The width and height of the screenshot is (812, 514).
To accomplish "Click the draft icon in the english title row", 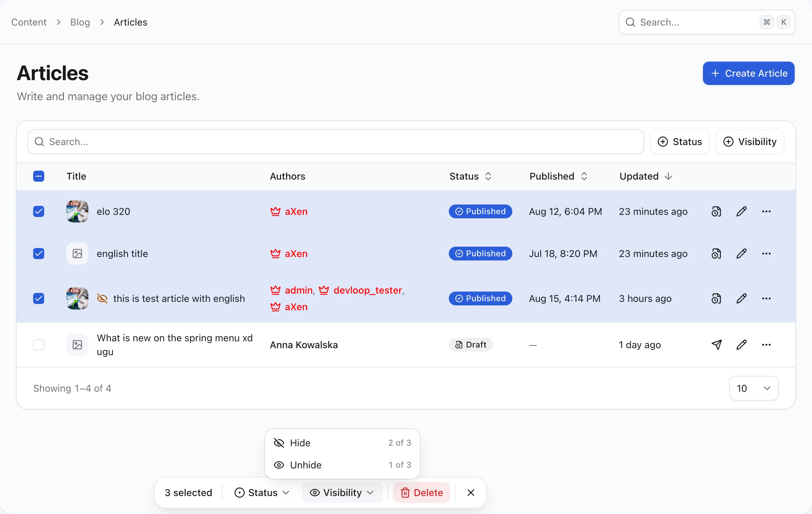I will pos(716,254).
